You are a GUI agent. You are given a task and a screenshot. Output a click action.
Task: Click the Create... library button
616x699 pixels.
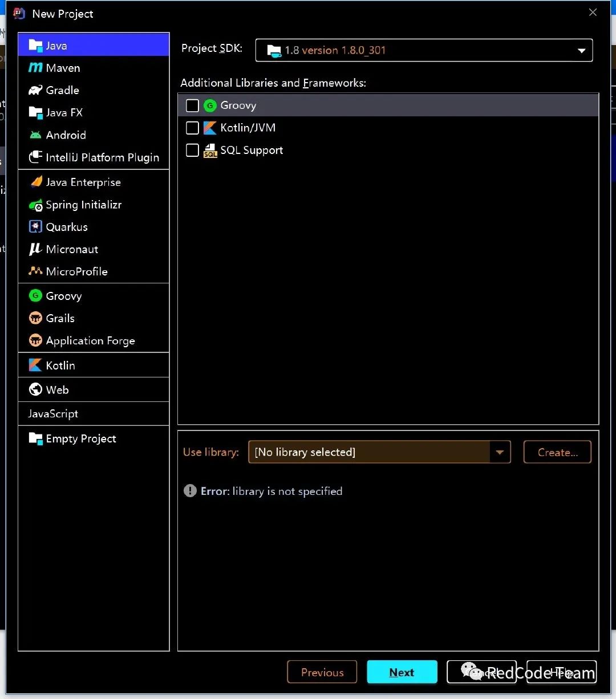coord(557,452)
